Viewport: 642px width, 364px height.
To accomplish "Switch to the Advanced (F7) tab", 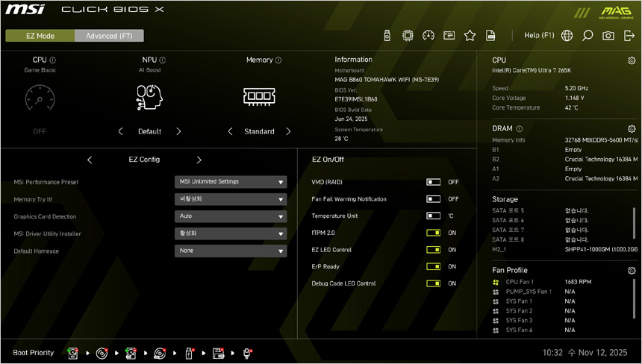I will (109, 36).
